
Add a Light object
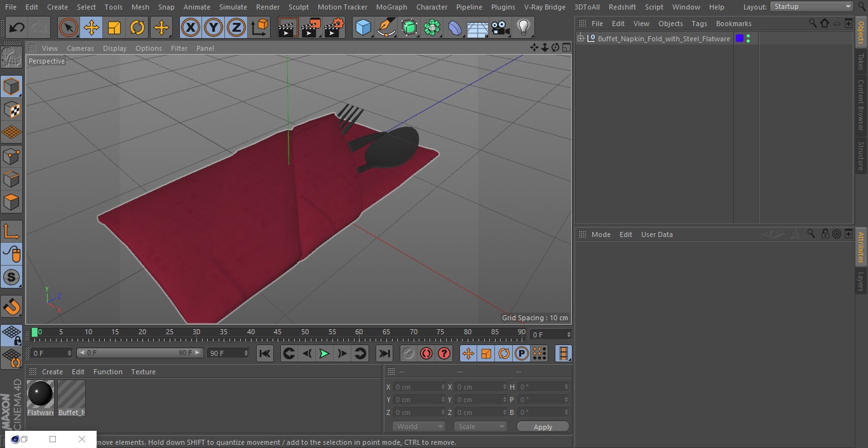(524, 27)
